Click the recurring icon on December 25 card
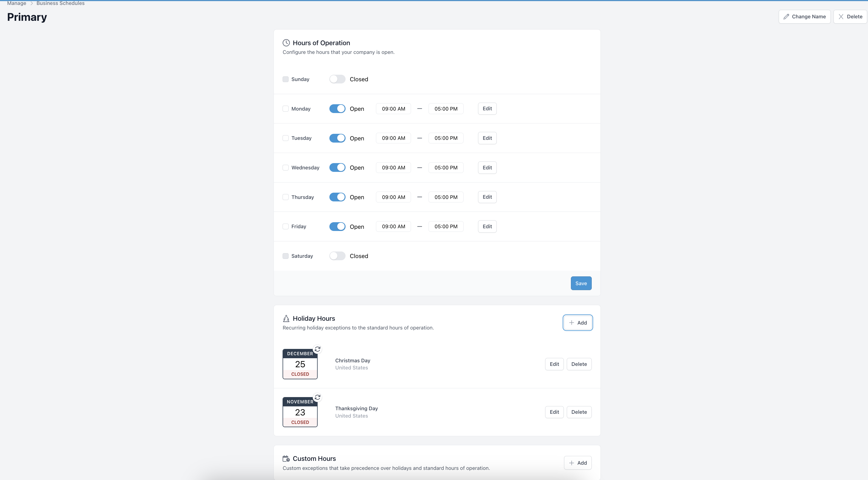Screen dimensions: 868x480 click(317, 349)
